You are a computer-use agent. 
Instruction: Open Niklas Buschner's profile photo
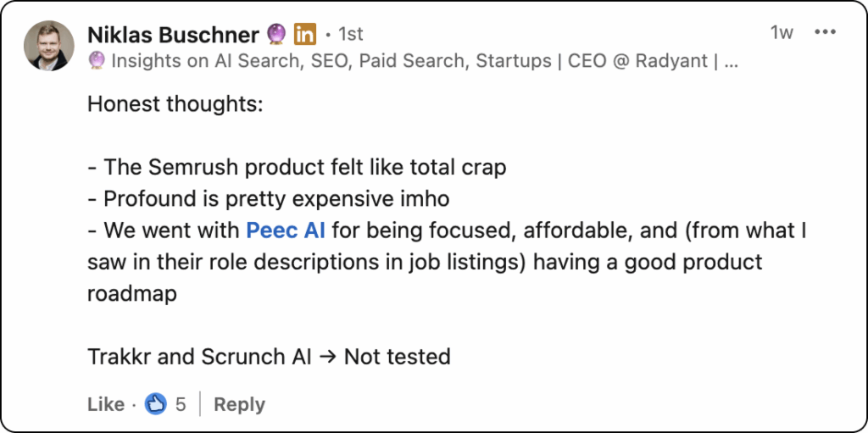coord(48,46)
